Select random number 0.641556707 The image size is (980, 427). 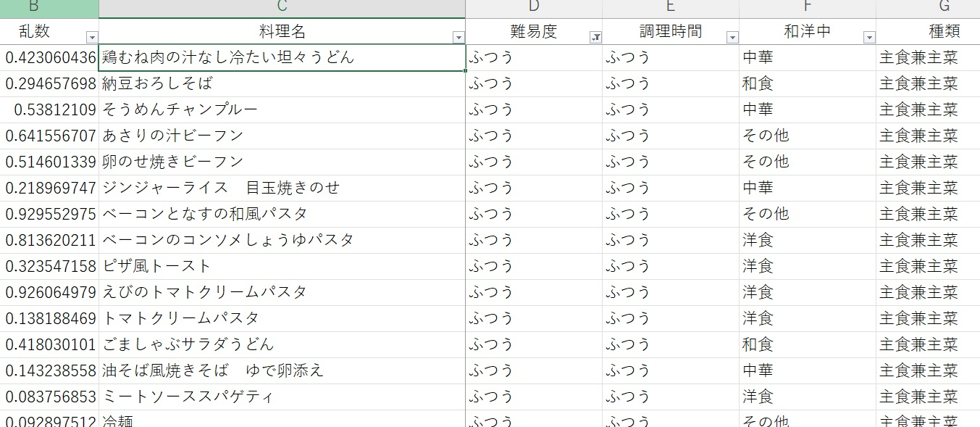[49, 136]
